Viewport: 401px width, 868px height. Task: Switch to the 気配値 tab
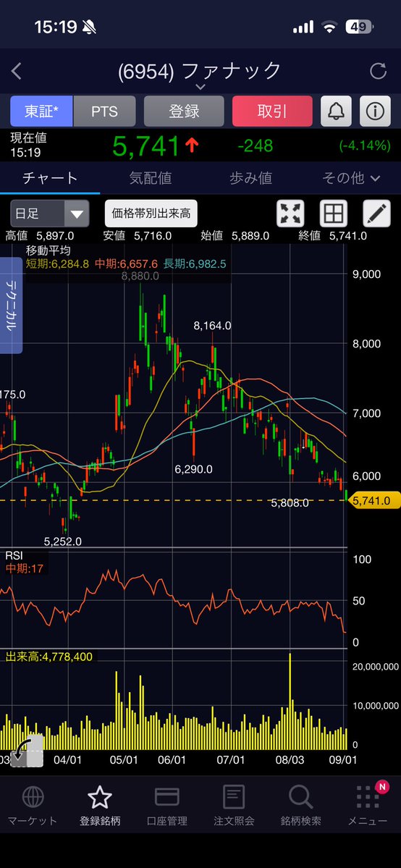[x=151, y=177]
